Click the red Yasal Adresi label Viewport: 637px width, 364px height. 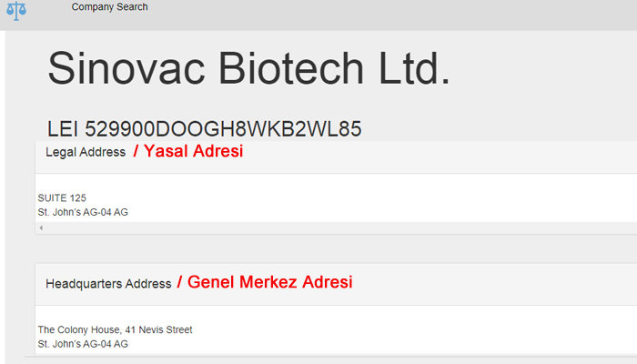coord(188,151)
